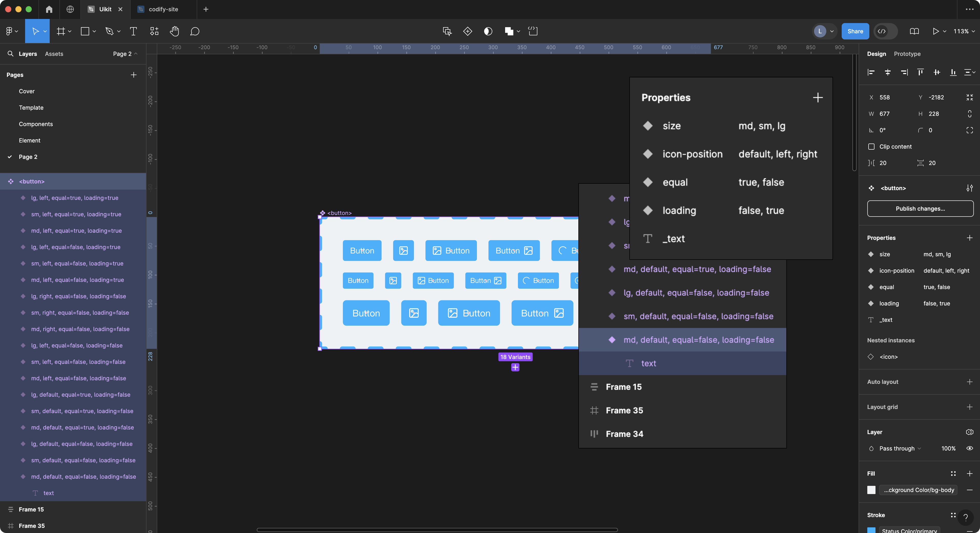Open the shape tools dropdown arrow
This screenshot has height=533, width=980.
(x=94, y=31)
